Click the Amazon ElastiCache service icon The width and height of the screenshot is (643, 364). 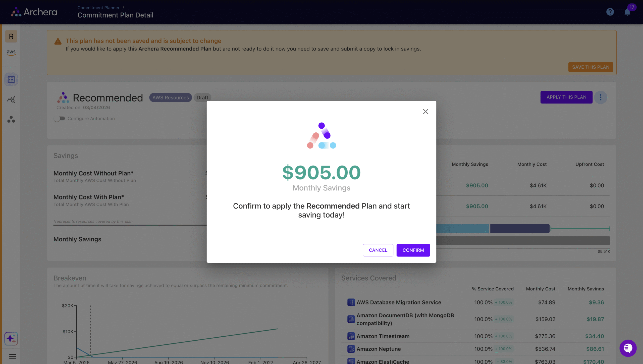(x=351, y=361)
